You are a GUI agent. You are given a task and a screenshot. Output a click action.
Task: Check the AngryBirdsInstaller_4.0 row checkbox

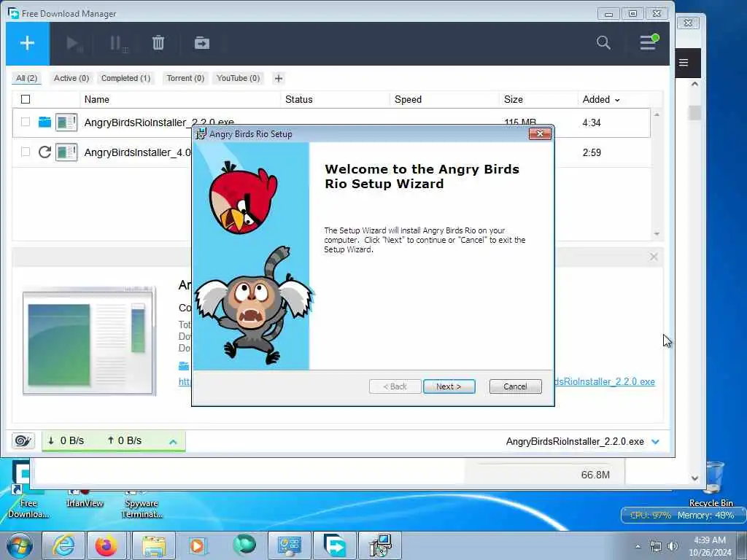tap(26, 152)
